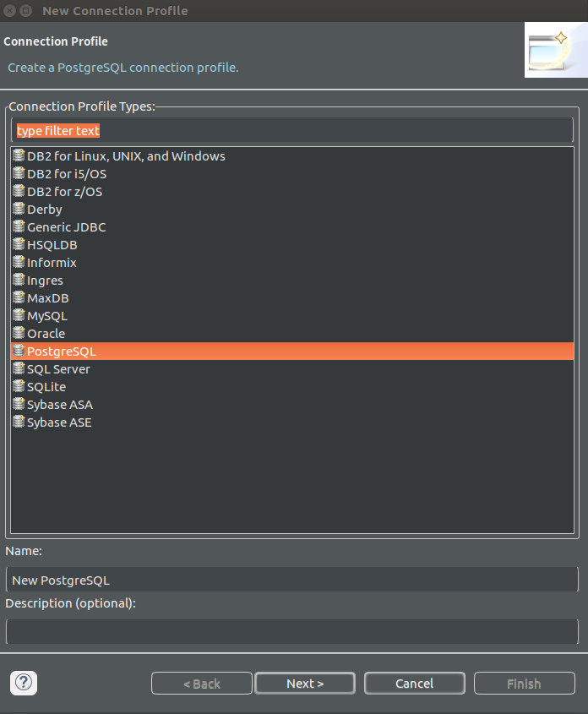This screenshot has width=588, height=714.
Task: Click the Derby database icon
Action: (19, 209)
